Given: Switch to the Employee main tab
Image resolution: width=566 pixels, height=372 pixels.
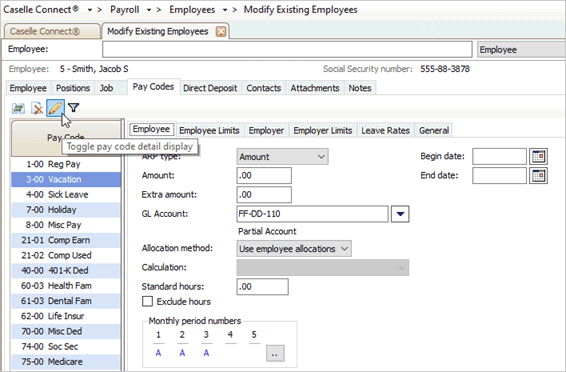Looking at the screenshot, I should (x=28, y=88).
